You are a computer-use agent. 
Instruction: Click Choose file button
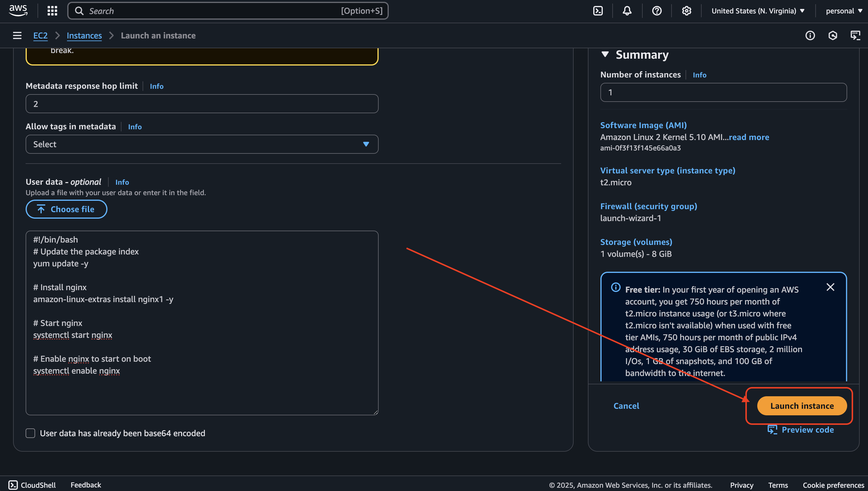pyautogui.click(x=66, y=209)
